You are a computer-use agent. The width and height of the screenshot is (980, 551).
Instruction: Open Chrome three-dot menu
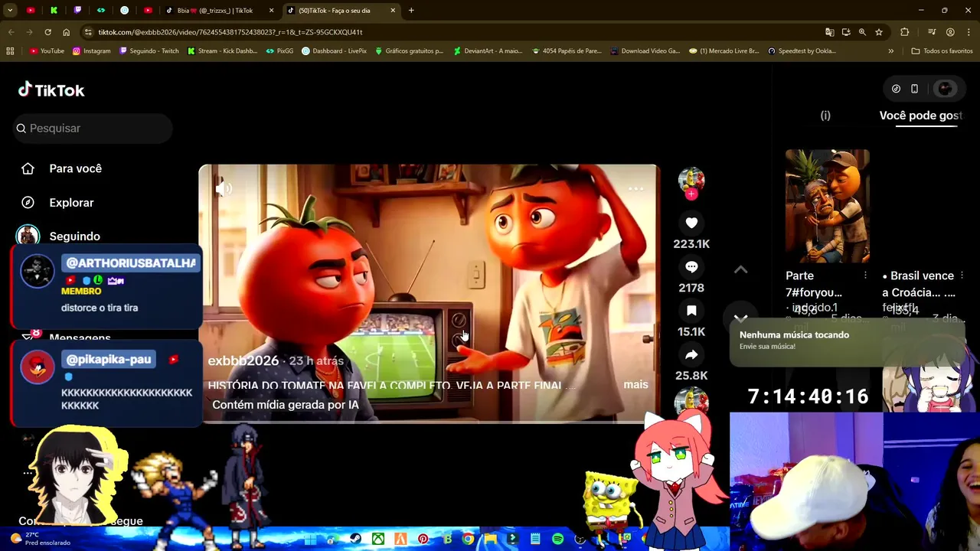pyautogui.click(x=969, y=32)
